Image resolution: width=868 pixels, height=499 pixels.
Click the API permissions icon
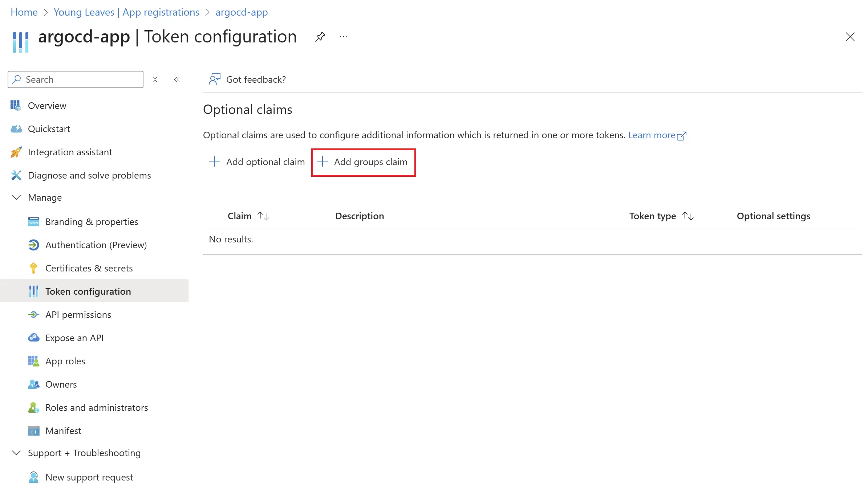(x=33, y=315)
